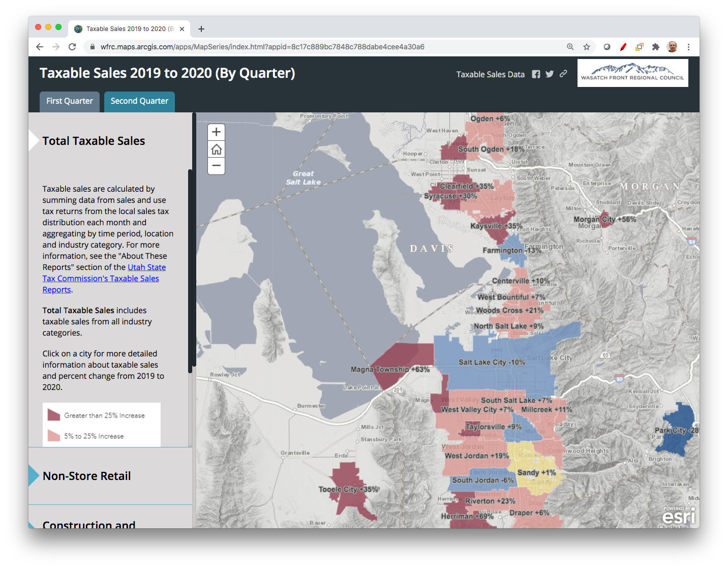
Task: Switch to First Quarter tab
Action: pos(70,101)
